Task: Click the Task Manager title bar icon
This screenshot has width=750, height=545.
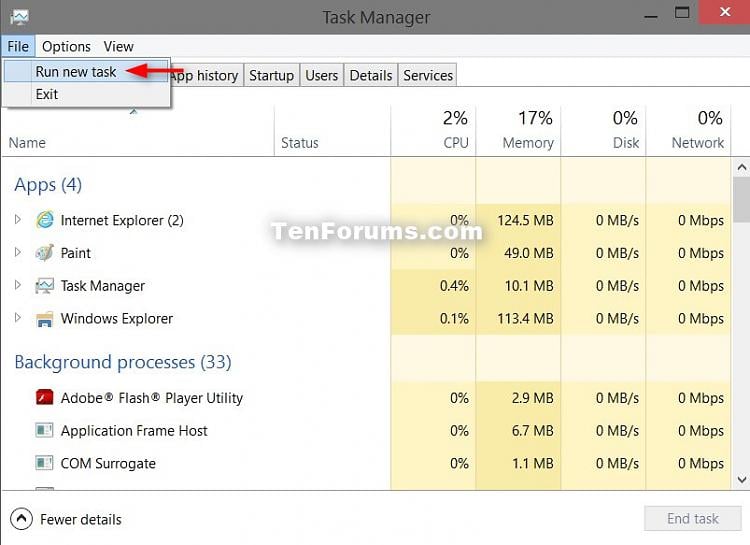Action: [x=20, y=17]
